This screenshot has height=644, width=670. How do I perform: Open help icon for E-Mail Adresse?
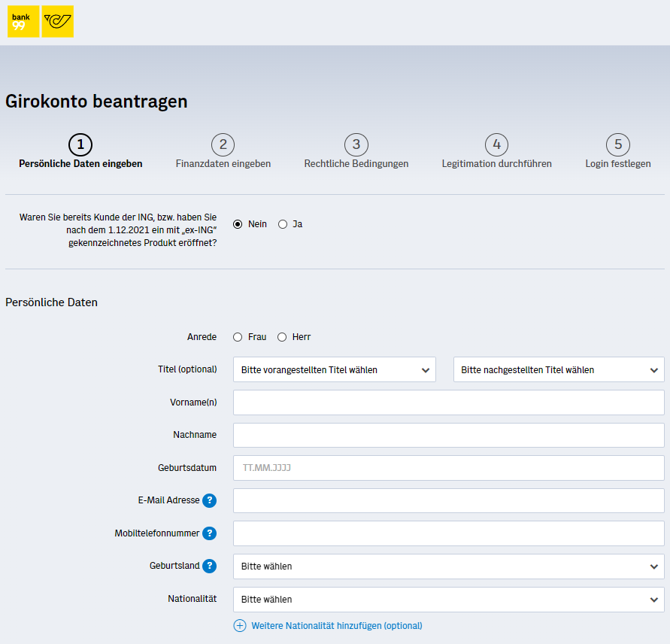(x=209, y=500)
